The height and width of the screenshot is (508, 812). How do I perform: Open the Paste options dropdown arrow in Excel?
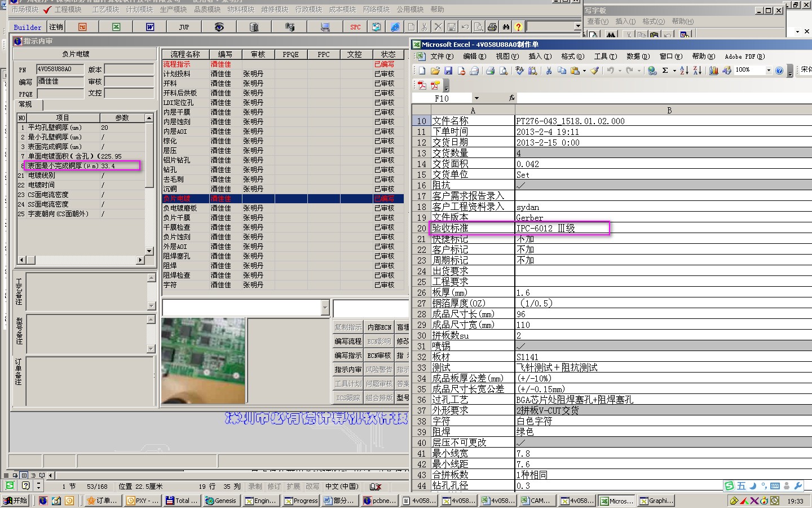click(584, 71)
